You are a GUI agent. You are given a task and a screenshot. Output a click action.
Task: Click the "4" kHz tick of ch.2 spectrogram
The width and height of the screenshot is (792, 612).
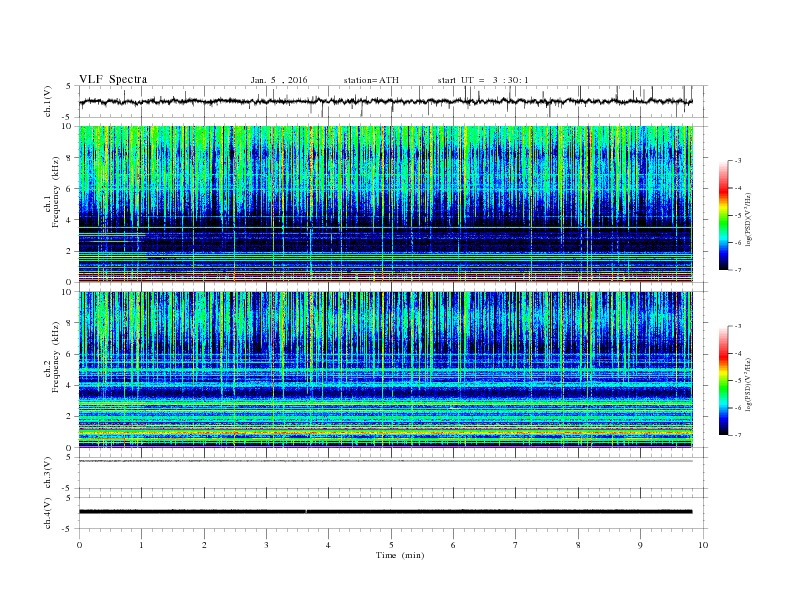[x=69, y=385]
